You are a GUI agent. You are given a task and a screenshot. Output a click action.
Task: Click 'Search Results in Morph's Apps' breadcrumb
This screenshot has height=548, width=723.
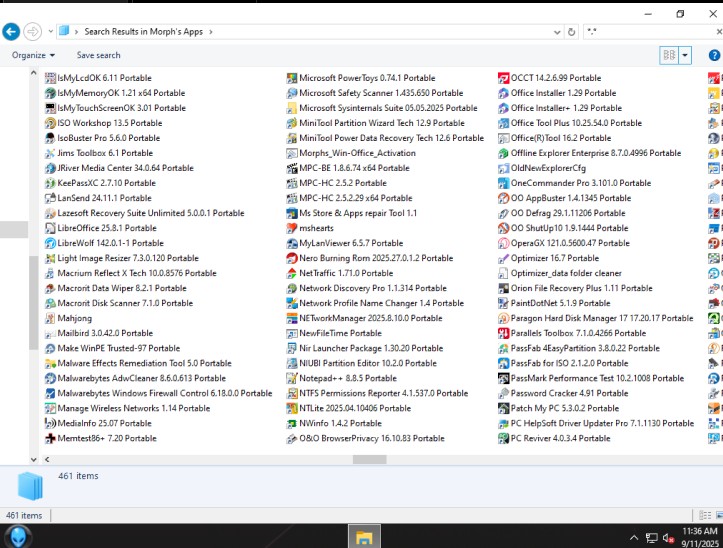coord(143,32)
